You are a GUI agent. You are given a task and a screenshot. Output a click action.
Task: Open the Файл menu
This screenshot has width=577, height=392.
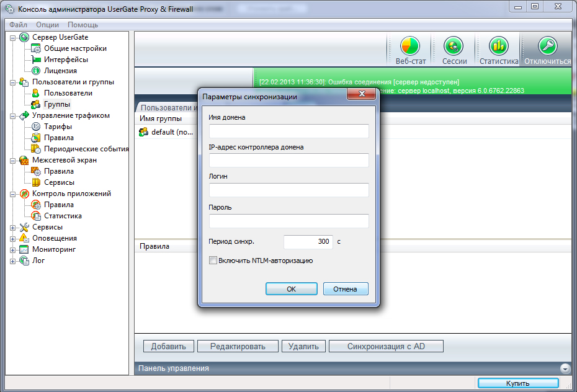coord(18,25)
